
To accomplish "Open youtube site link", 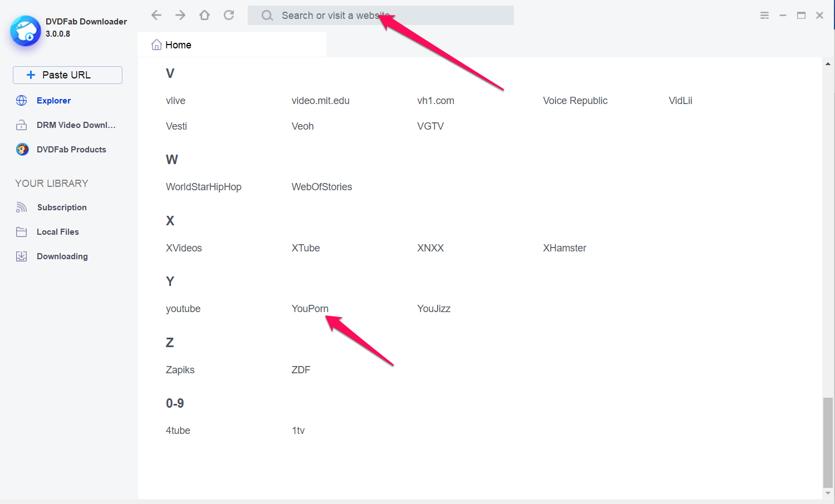I will pyautogui.click(x=183, y=309).
